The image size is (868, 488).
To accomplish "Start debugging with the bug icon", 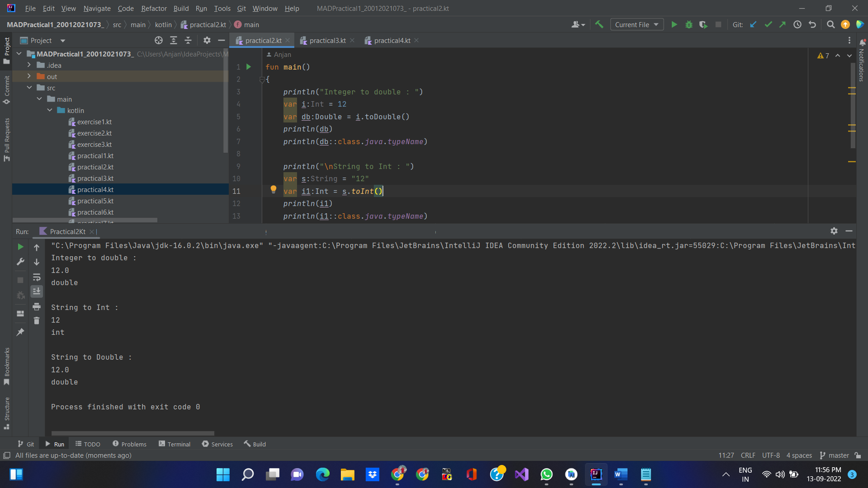I will (689, 24).
